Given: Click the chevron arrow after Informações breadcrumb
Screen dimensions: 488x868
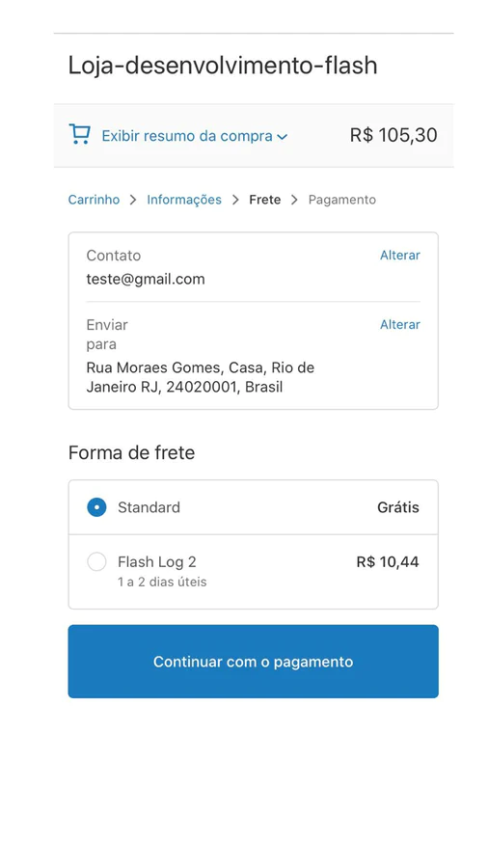Looking at the screenshot, I should point(235,200).
